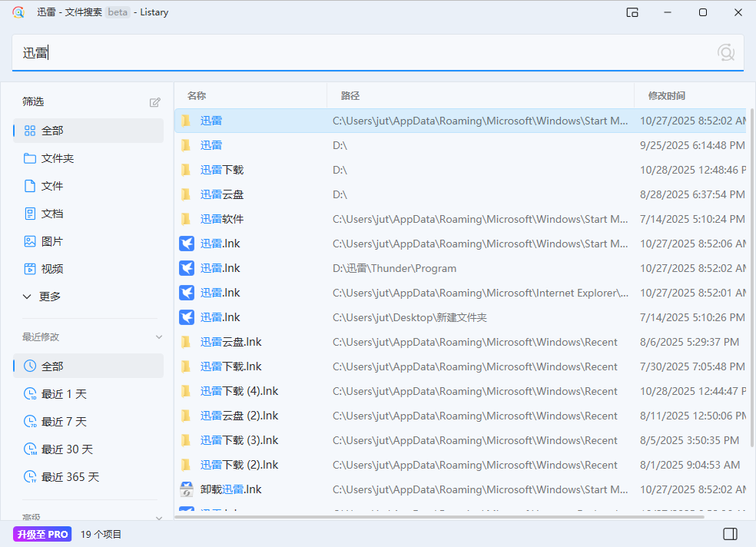
Task: Click the compact window mode icon in title bar
Action: (632, 12)
